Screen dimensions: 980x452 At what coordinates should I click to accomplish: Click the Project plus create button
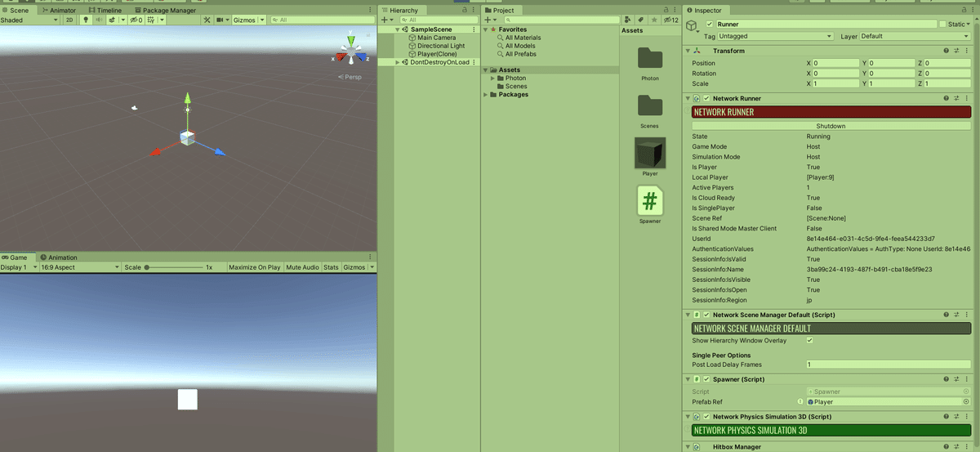486,20
